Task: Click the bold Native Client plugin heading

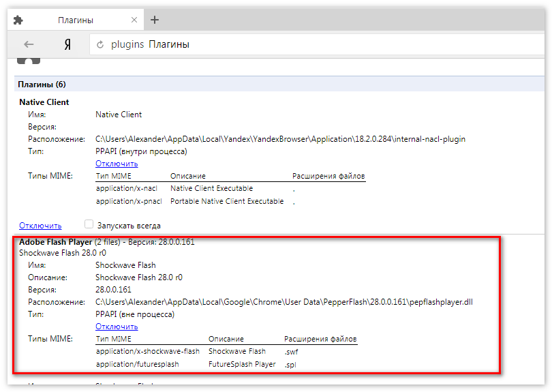Action: tap(44, 102)
